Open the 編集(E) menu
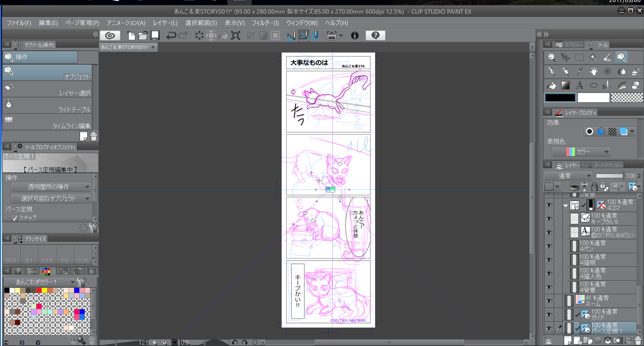 click(x=48, y=23)
